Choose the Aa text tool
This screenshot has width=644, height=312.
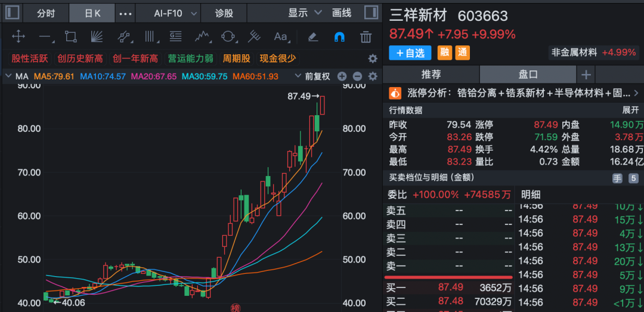pos(281,36)
